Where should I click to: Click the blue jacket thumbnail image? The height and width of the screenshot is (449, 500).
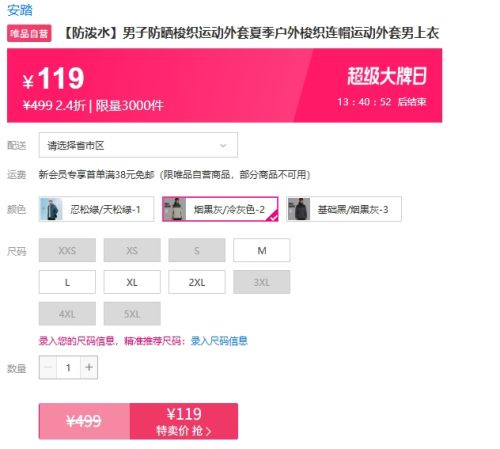tap(51, 209)
